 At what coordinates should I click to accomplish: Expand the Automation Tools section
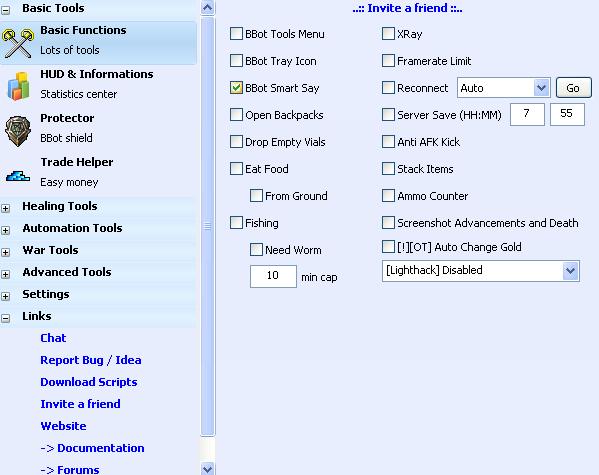pyautogui.click(x=6, y=230)
